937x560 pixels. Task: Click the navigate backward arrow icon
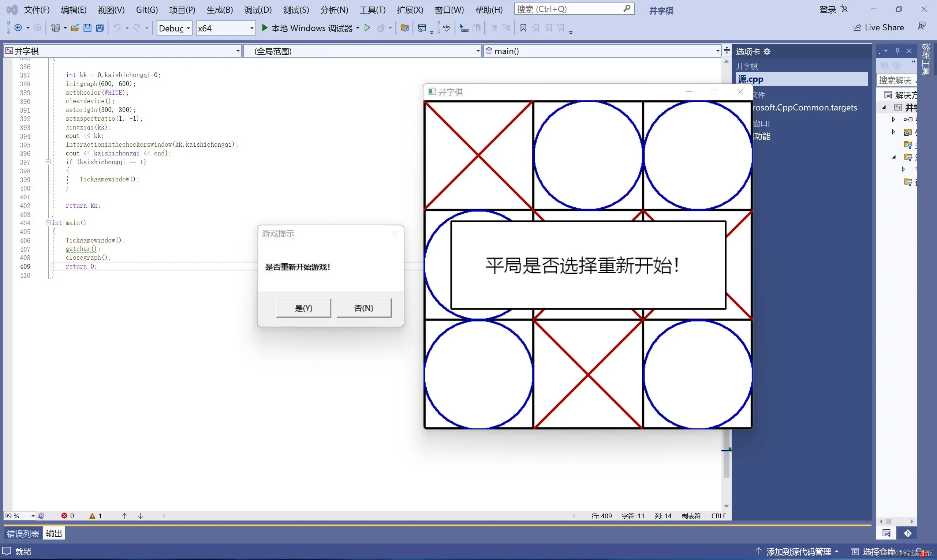(x=18, y=28)
